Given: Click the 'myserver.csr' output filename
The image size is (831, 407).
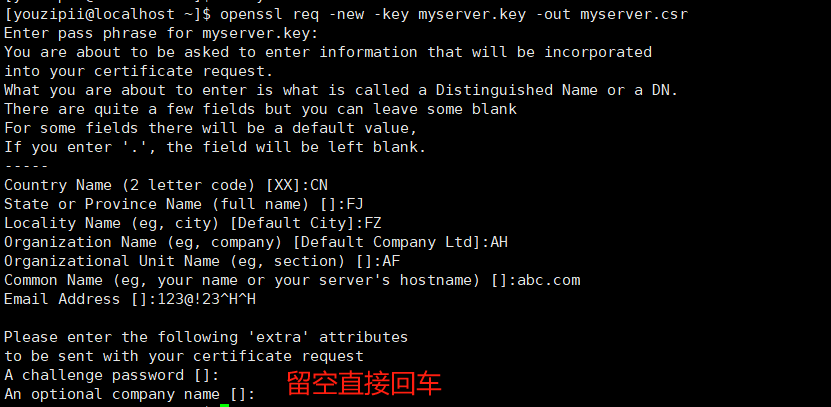Looking at the screenshot, I should 634,14.
